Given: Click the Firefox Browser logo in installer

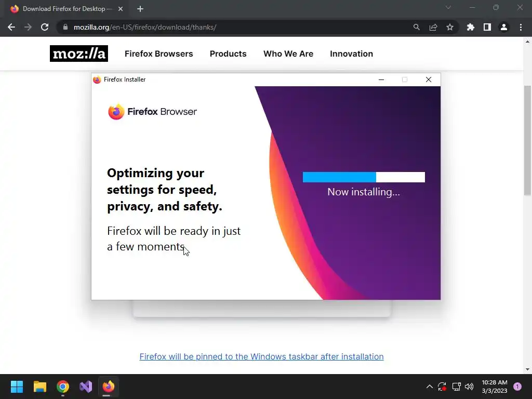Looking at the screenshot, I should [x=152, y=112].
